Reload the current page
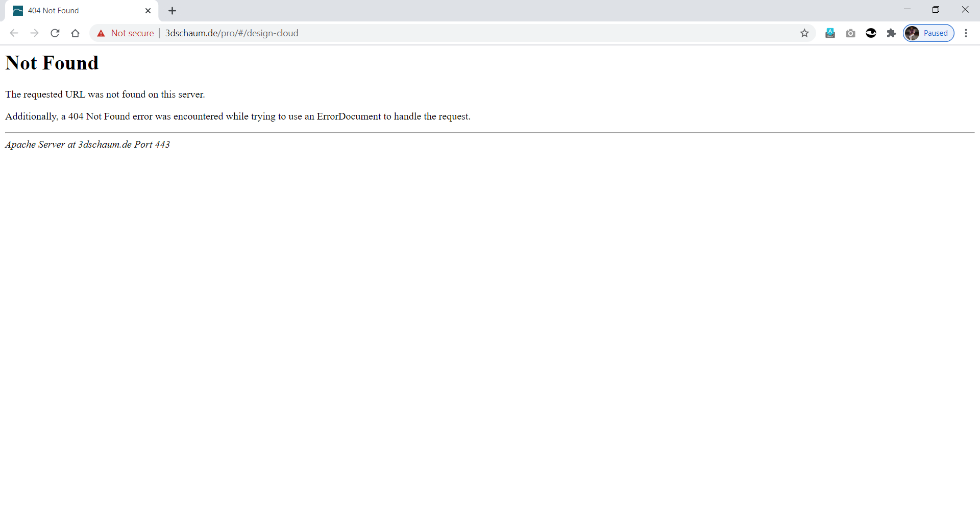 pos(55,33)
